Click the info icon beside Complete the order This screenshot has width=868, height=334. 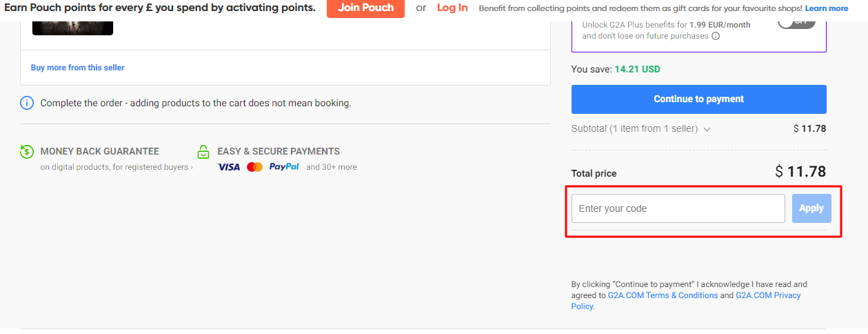coord(27,104)
